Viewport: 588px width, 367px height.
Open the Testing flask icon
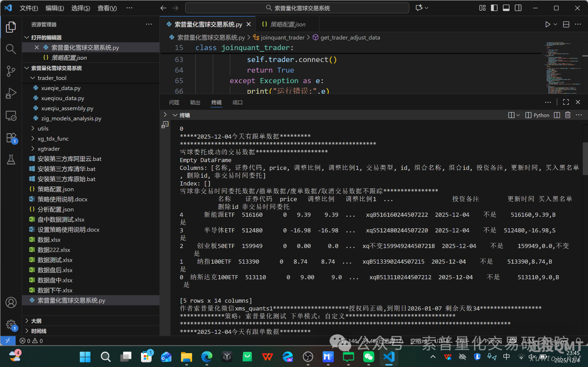[x=11, y=159]
